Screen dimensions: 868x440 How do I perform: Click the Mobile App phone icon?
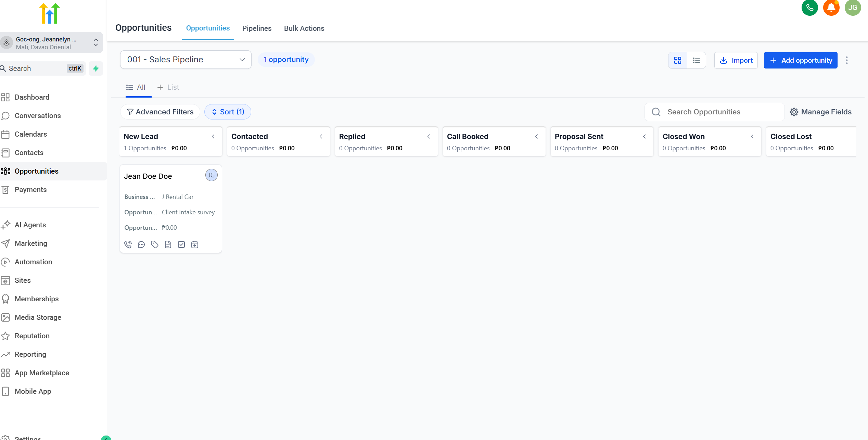[5, 391]
